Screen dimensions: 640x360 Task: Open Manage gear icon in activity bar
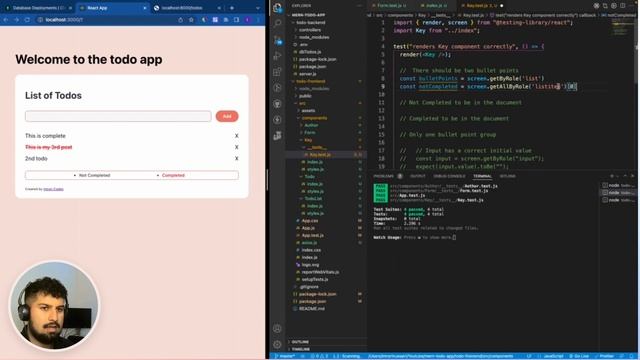pyautogui.click(x=277, y=344)
